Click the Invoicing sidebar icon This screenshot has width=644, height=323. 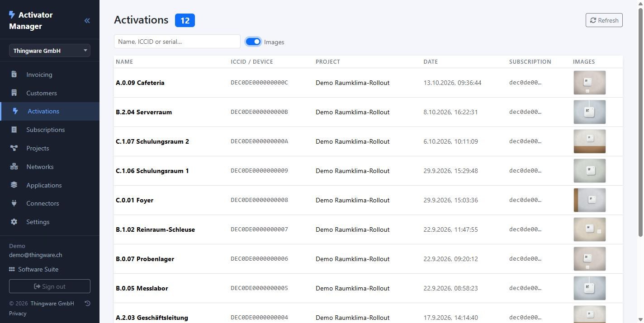click(x=14, y=75)
